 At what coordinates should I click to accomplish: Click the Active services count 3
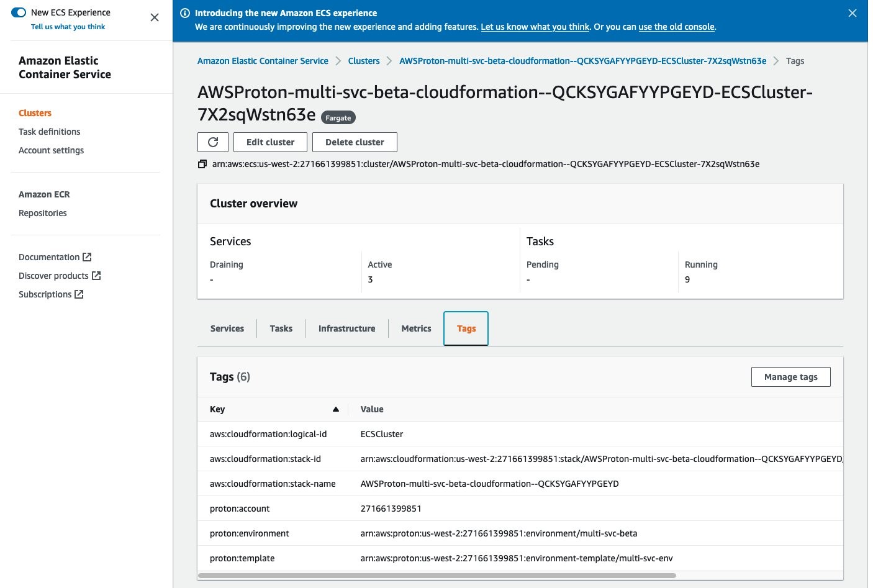pos(371,279)
